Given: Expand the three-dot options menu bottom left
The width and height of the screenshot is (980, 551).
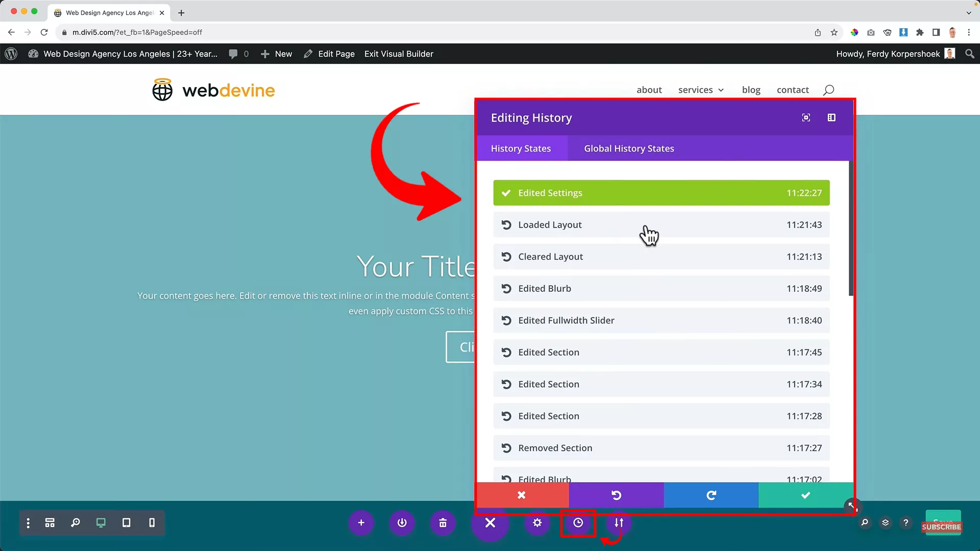Looking at the screenshot, I should pyautogui.click(x=28, y=522).
